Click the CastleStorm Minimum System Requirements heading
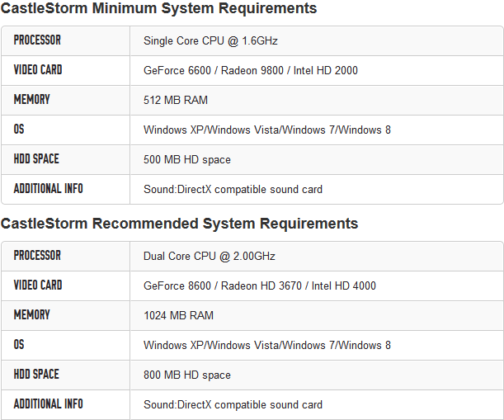The image size is (504, 420). click(x=158, y=9)
